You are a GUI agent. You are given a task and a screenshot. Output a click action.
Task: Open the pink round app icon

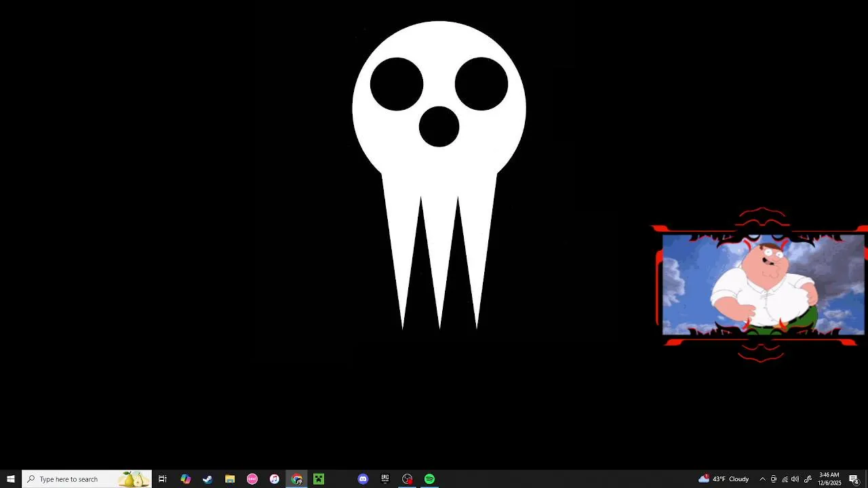click(x=252, y=479)
